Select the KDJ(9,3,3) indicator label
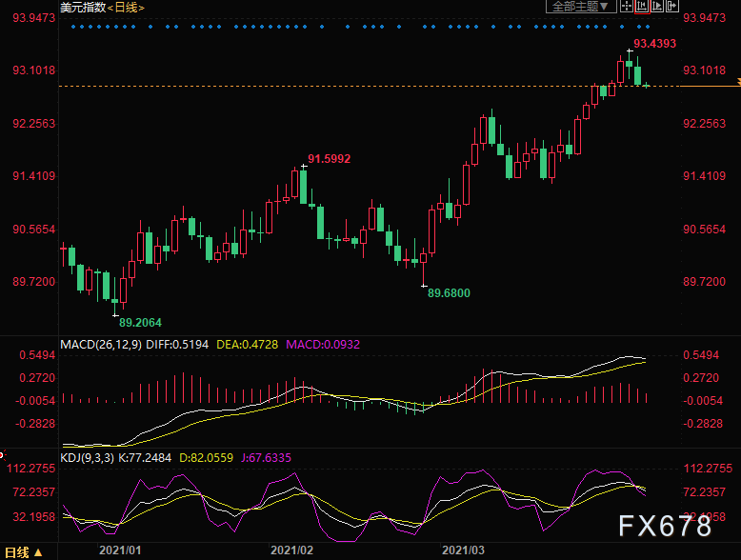Image resolution: width=741 pixels, height=560 pixels. (x=87, y=458)
